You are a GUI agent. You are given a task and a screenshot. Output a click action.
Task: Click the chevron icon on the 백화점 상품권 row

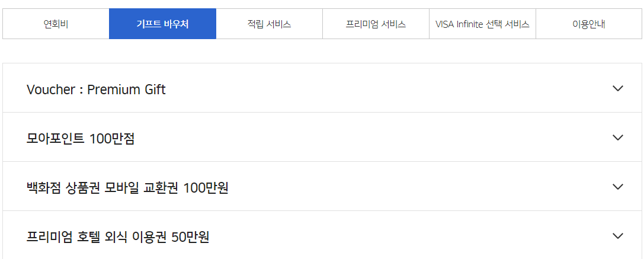(618, 187)
